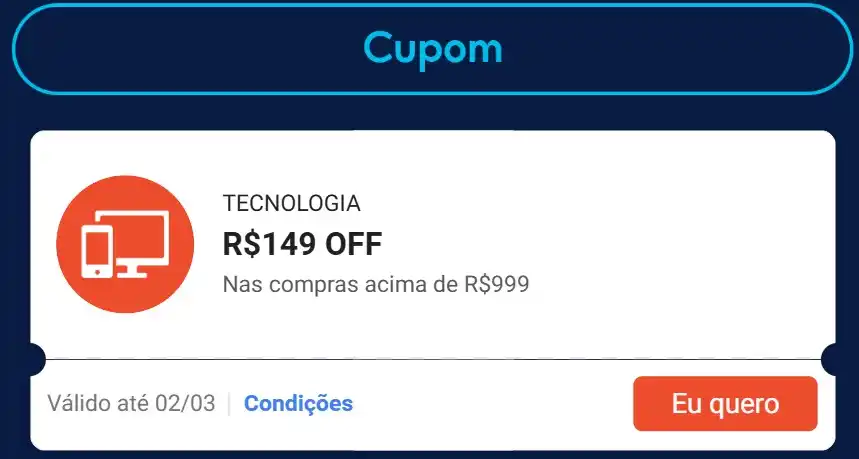Click the Nas compras acima de R$999 text
This screenshot has width=859, height=459.
376,285
